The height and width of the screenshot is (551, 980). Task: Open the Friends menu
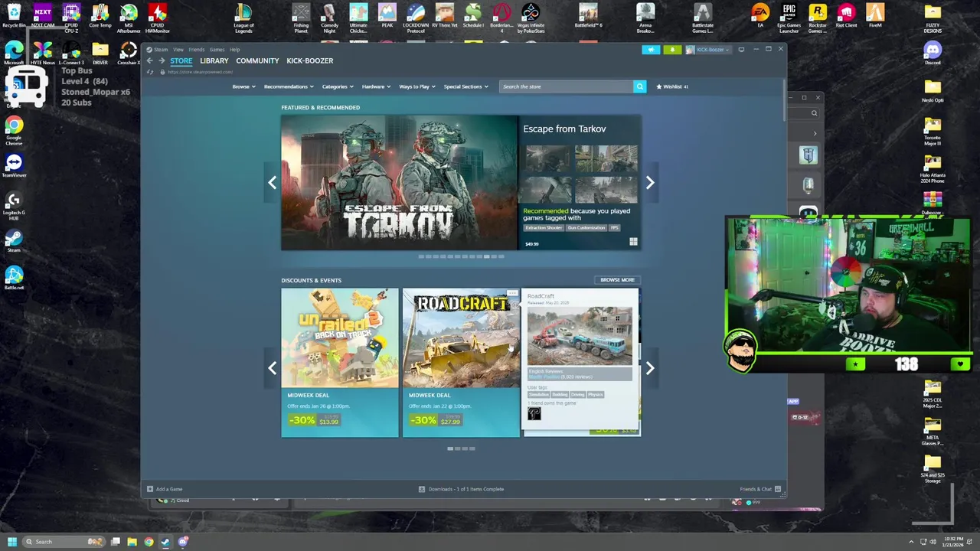(197, 50)
